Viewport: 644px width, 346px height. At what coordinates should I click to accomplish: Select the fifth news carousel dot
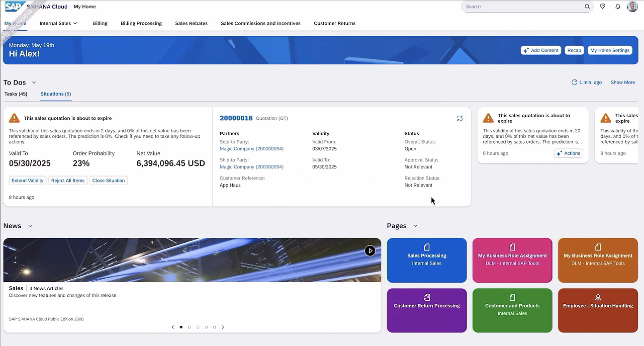[214, 327]
